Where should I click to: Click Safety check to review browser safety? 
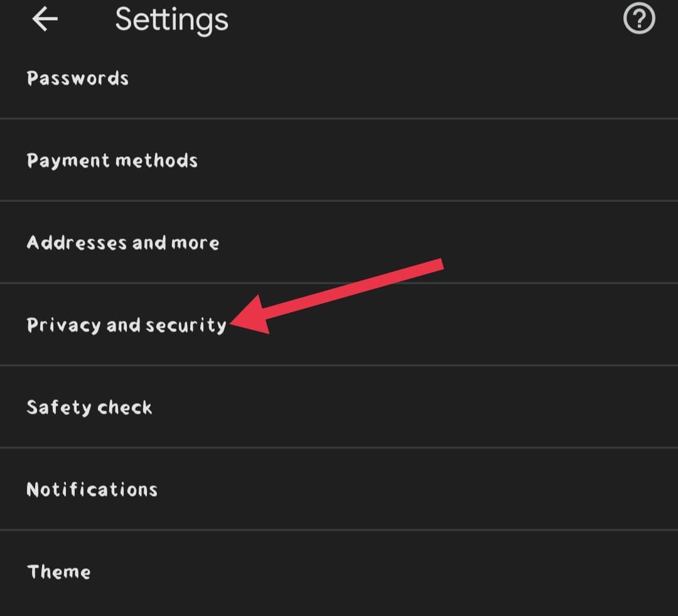89,407
